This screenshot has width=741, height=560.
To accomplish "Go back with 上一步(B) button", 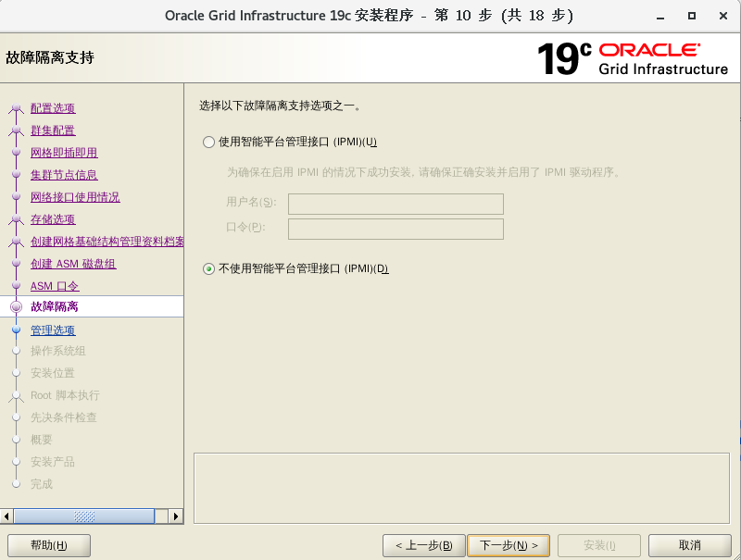I will [x=424, y=545].
